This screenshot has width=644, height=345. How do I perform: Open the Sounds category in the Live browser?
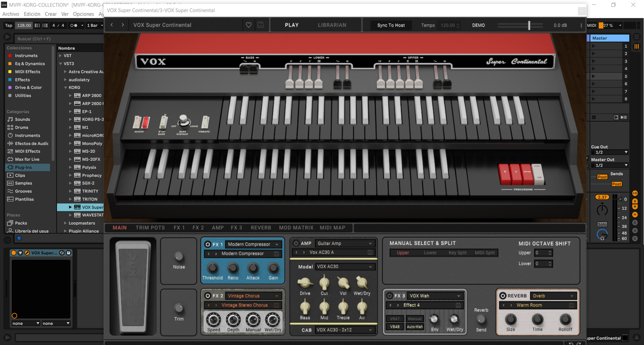[23, 119]
